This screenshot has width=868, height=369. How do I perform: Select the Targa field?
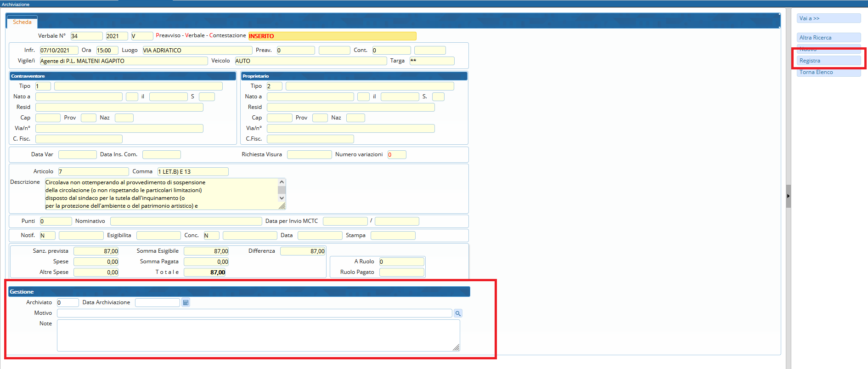[432, 61]
